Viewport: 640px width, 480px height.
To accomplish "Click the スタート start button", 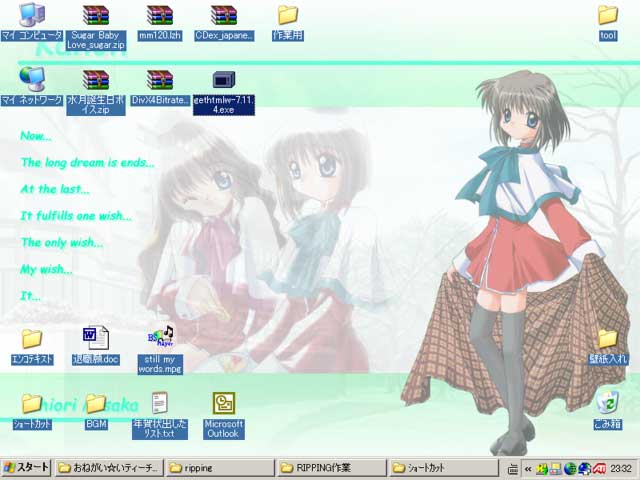I will 26,467.
